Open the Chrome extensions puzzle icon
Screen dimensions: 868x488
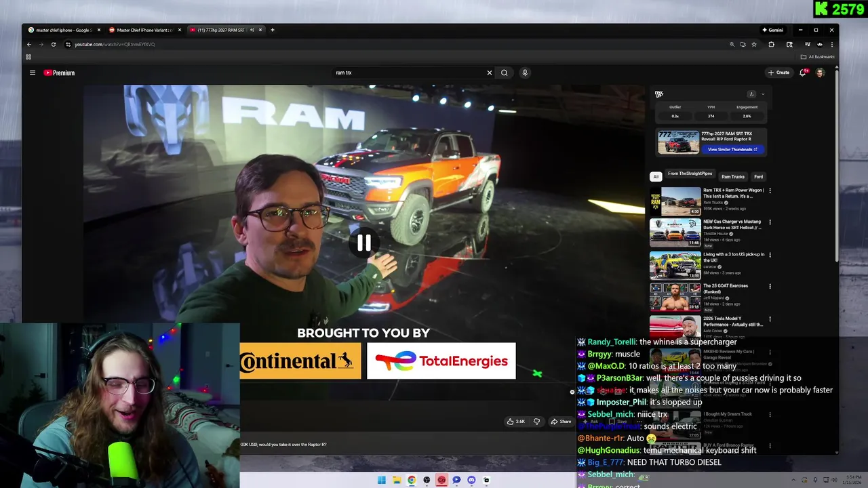(x=771, y=45)
